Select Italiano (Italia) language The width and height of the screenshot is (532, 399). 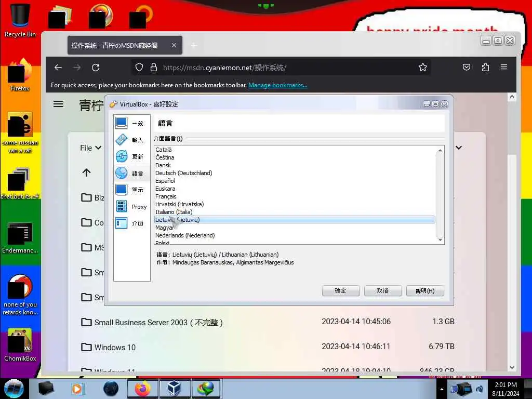coord(295,212)
